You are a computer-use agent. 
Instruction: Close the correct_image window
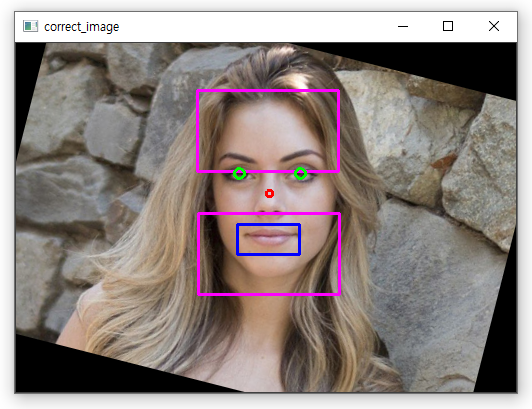pos(494,26)
